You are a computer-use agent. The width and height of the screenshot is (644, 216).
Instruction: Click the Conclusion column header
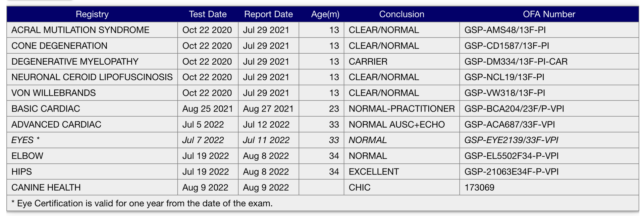pos(401,14)
